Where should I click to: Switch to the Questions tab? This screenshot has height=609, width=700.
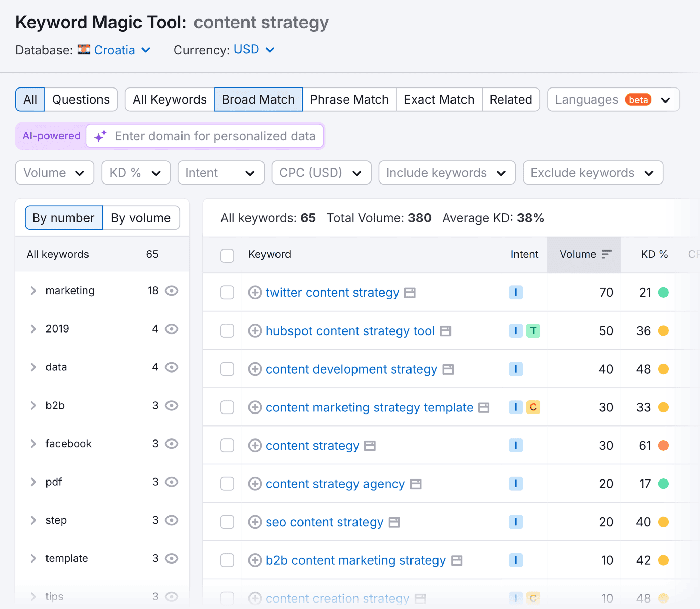[x=81, y=99]
